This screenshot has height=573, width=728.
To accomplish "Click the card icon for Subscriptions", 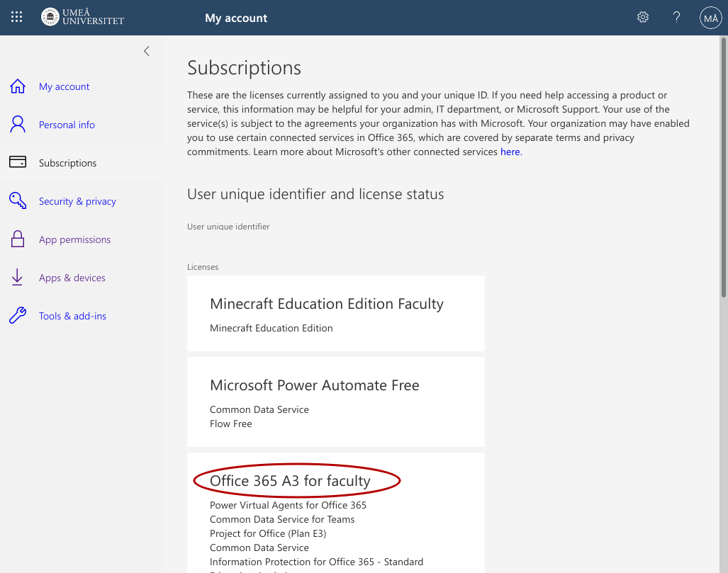I will [x=18, y=162].
